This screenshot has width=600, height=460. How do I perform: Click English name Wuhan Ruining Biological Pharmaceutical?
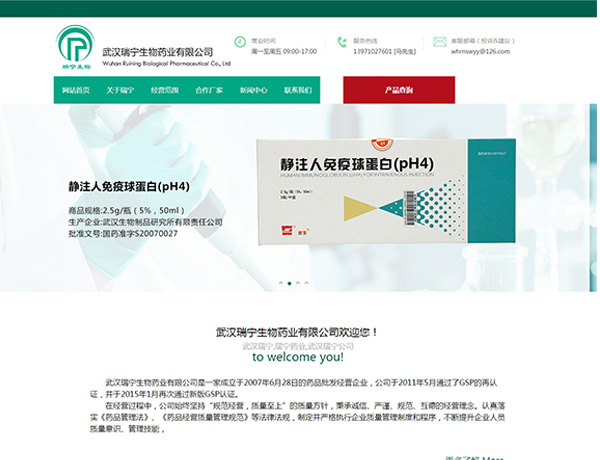pos(166,64)
